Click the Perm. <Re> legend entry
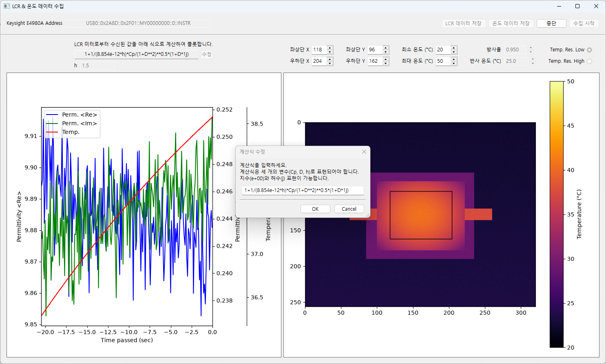 (x=72, y=115)
